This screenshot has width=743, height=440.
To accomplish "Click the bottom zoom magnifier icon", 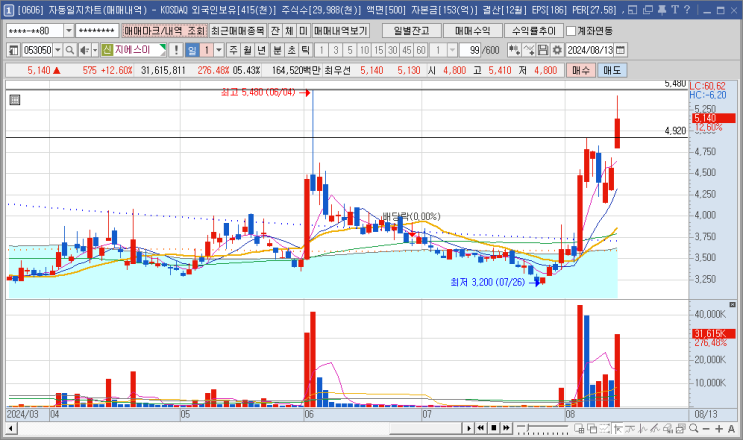I will (694, 428).
